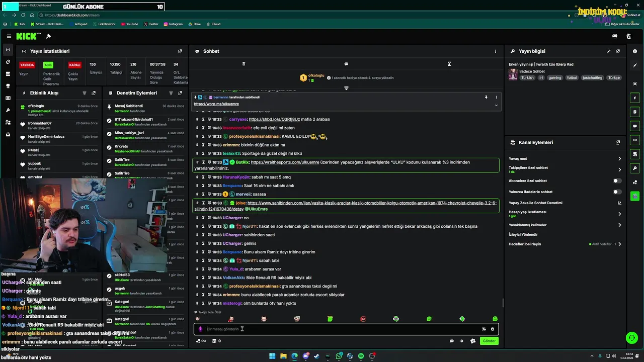The image size is (644, 362).
Task: Select the futbol stream tag
Action: (572, 78)
